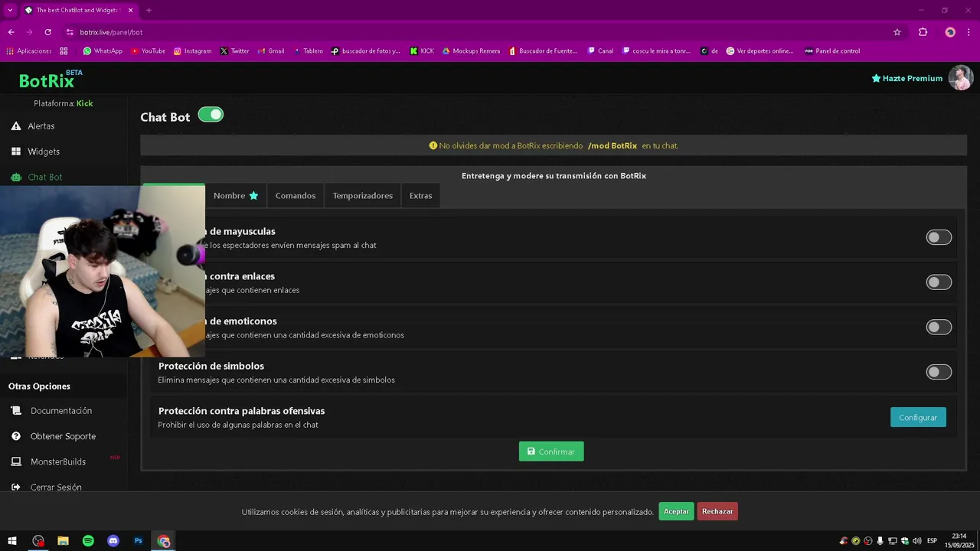Screen dimensions: 980x551
Task: Open the Alertas sidebar icon
Action: coord(16,126)
